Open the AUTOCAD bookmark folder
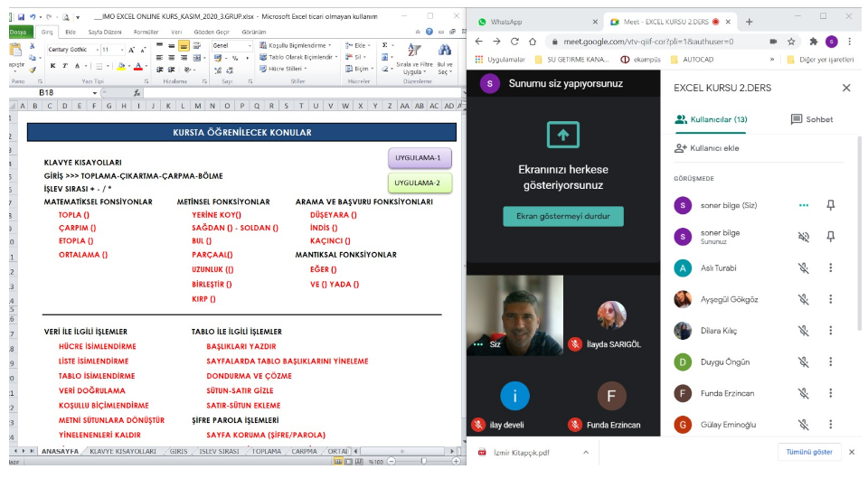The image size is (868, 488). [x=692, y=60]
